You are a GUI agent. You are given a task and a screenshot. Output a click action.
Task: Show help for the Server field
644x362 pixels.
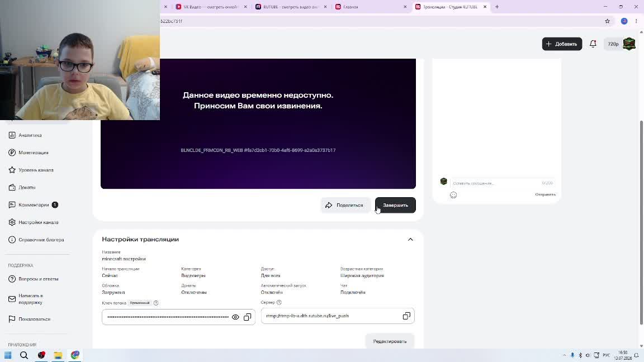[279, 302]
